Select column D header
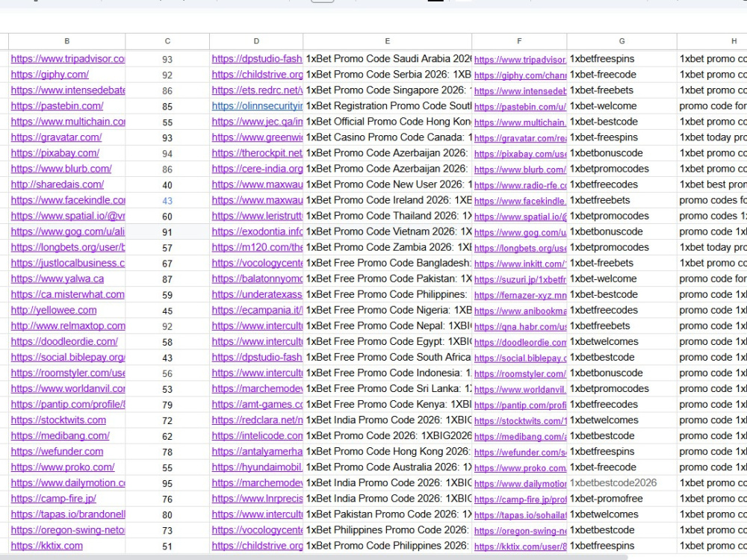 (256, 41)
